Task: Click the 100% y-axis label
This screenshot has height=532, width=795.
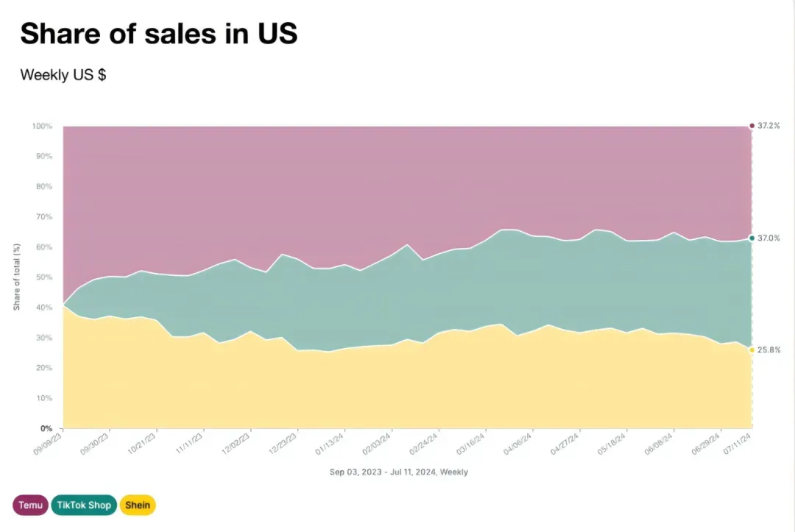Action: tap(42, 126)
